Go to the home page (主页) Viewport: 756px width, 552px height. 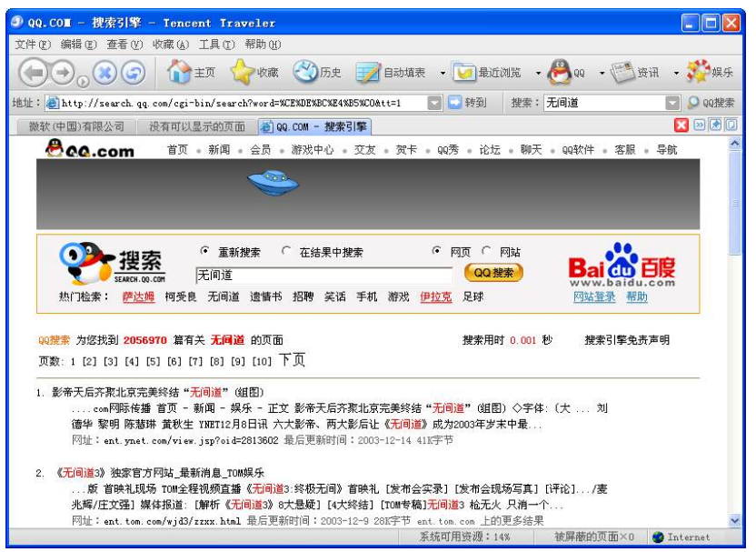192,72
